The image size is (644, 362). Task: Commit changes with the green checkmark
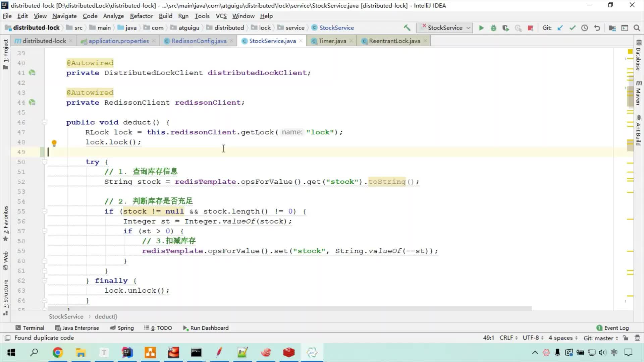click(573, 28)
